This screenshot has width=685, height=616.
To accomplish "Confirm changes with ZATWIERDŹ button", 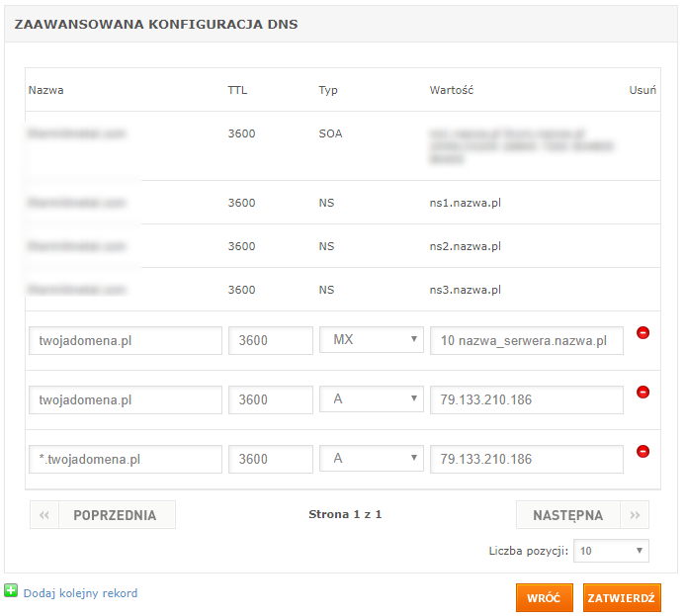I will point(622,597).
